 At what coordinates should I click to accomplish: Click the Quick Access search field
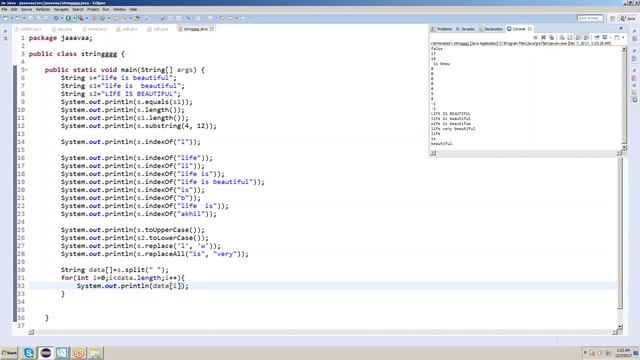(590, 18)
